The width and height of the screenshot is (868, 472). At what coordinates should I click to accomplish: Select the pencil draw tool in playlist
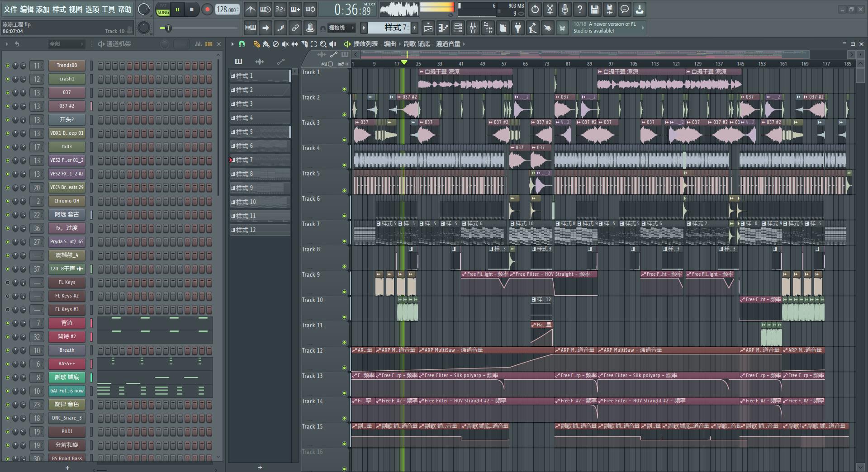click(256, 44)
